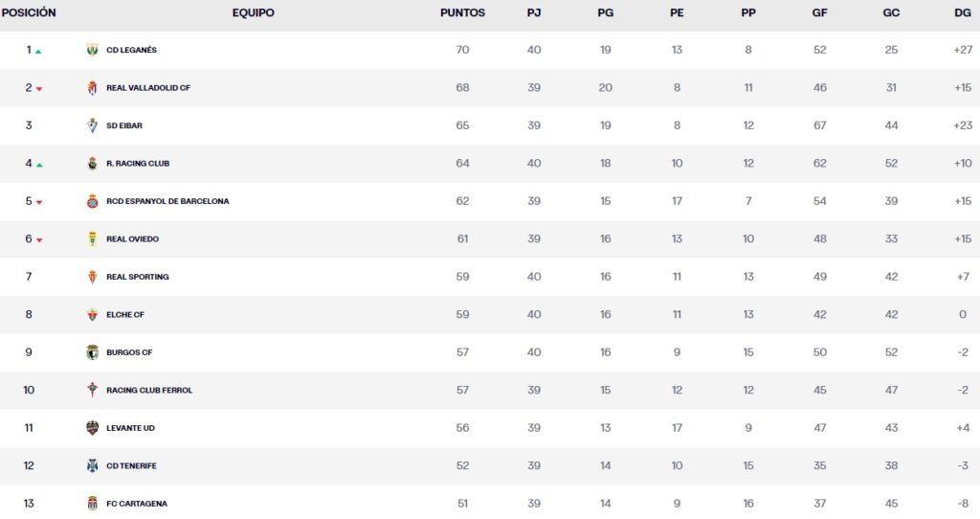Click the Real Valladolid CF crest
Viewport: 980px width, 519px height.
[92, 88]
